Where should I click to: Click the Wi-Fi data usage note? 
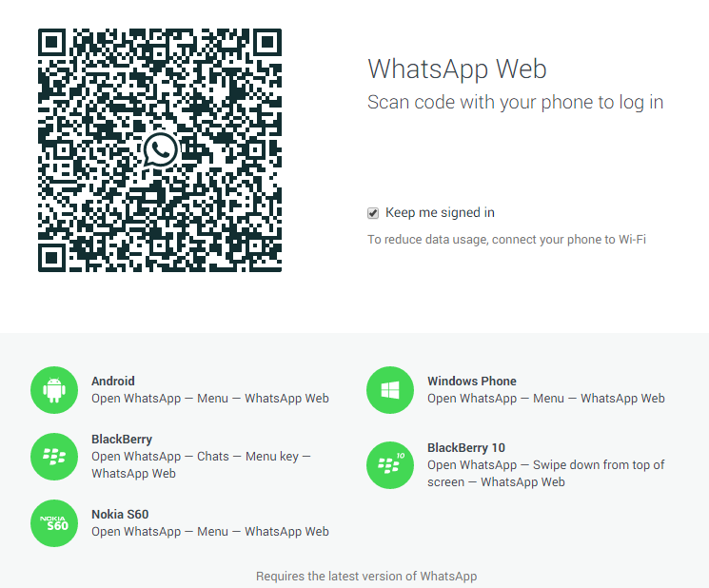[x=506, y=240]
